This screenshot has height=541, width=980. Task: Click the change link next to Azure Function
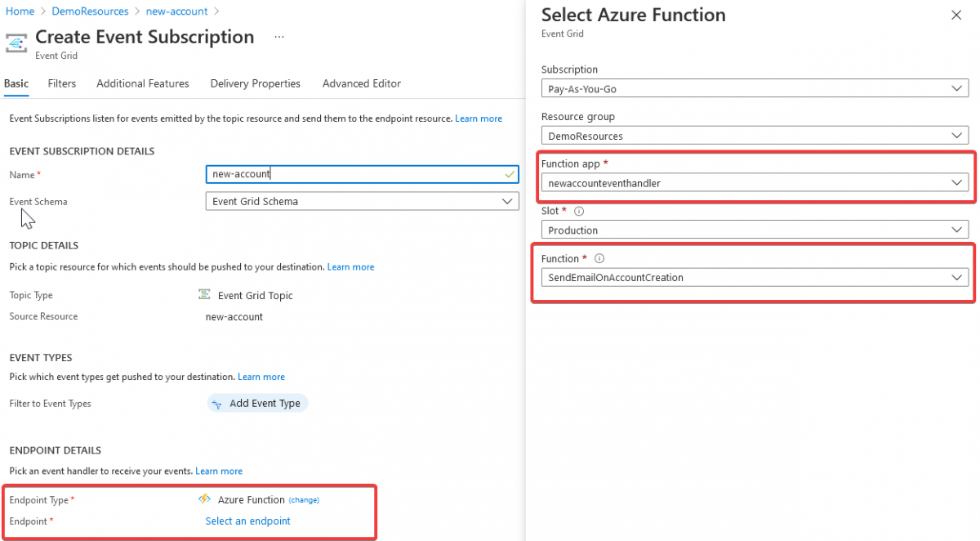coord(304,499)
